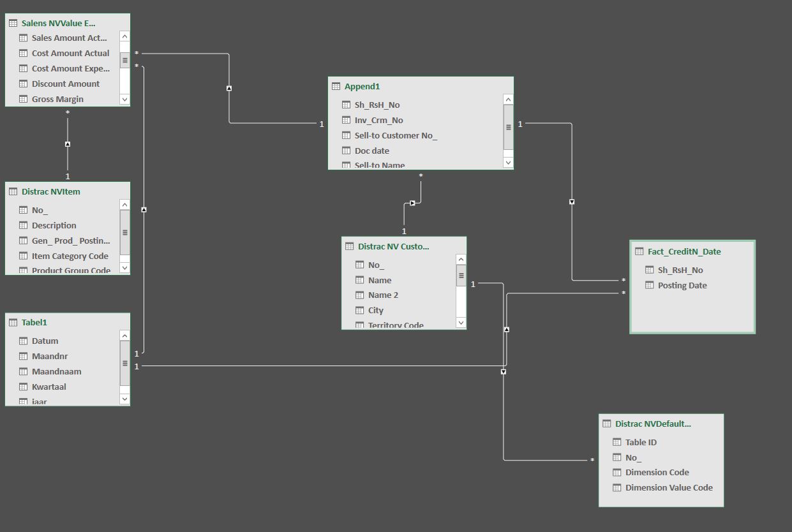Click the column icon next to Datum
The image size is (792, 532).
[24, 341]
